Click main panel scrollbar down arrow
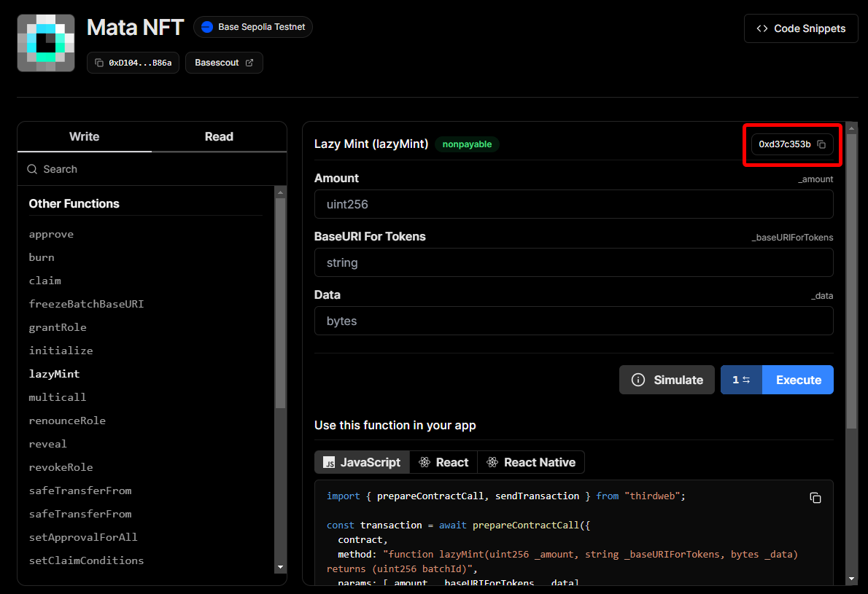The width and height of the screenshot is (868, 594). [851, 579]
